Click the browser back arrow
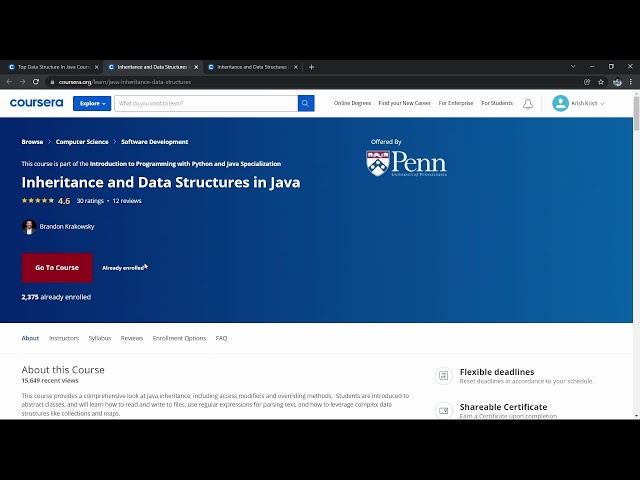 tap(9, 82)
